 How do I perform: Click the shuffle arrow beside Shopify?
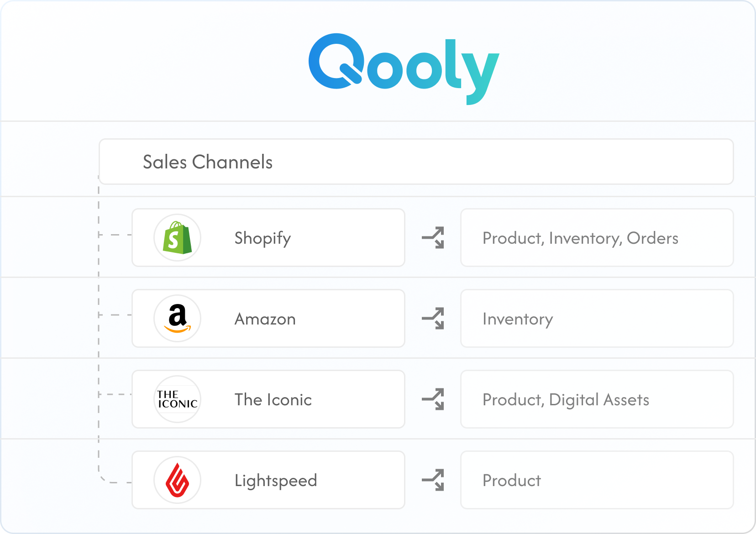(433, 238)
